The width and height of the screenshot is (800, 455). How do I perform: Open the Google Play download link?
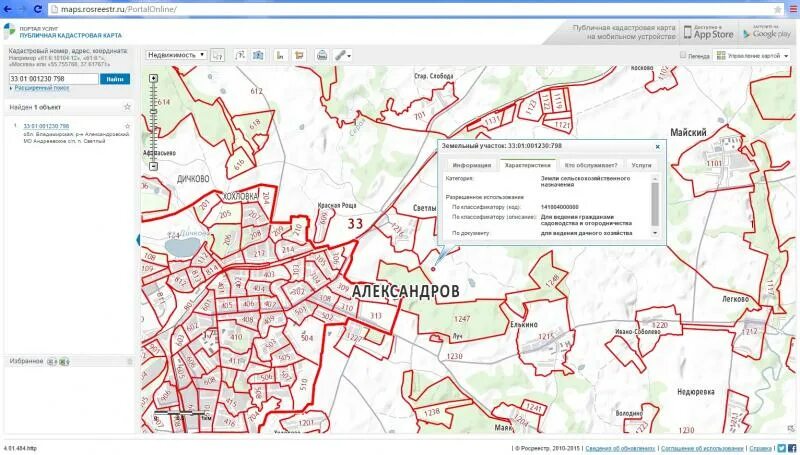click(x=766, y=32)
